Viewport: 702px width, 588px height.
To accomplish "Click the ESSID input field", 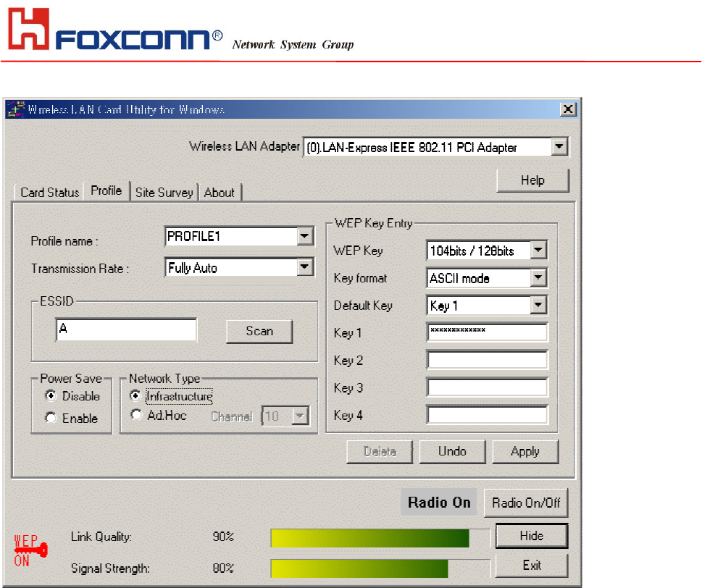I will click(126, 329).
